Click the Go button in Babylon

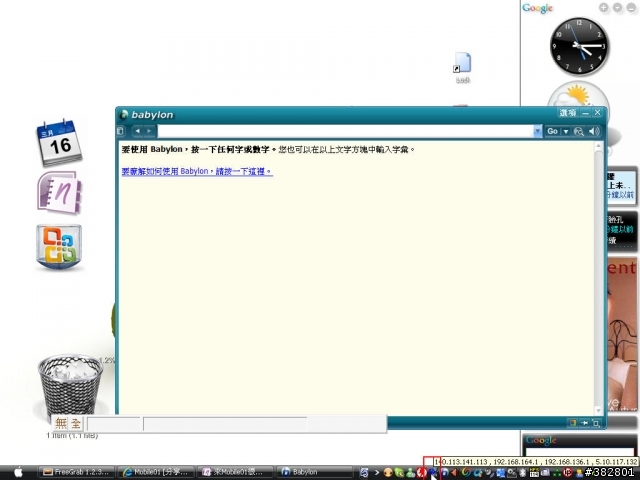click(552, 131)
